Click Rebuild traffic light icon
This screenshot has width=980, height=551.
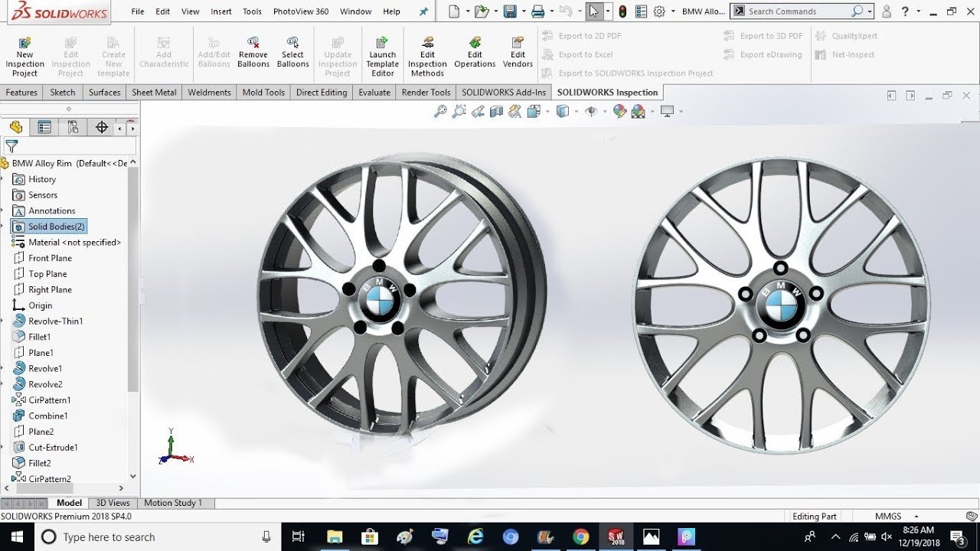(622, 11)
